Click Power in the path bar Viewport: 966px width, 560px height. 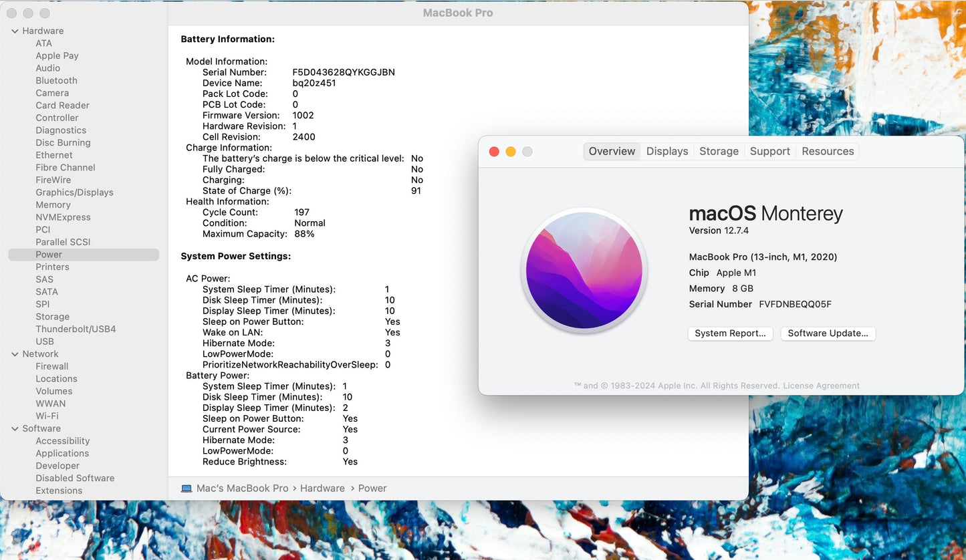(x=372, y=488)
